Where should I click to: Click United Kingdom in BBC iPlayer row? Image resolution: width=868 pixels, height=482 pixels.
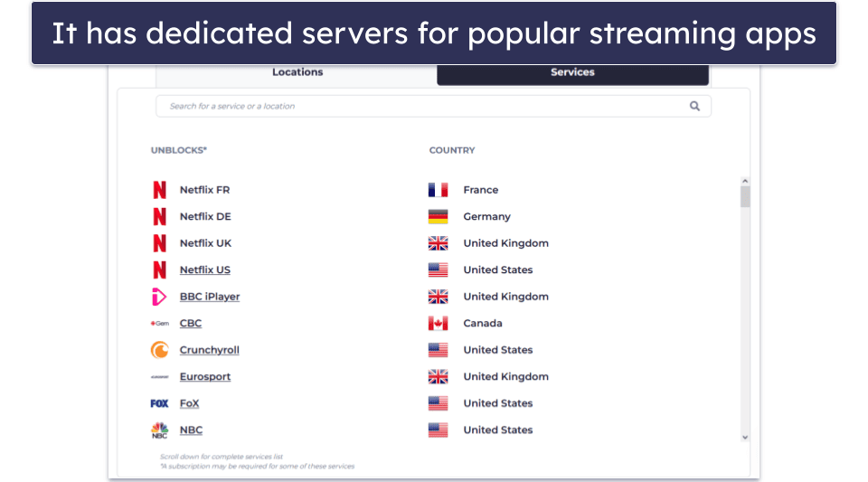coord(506,297)
